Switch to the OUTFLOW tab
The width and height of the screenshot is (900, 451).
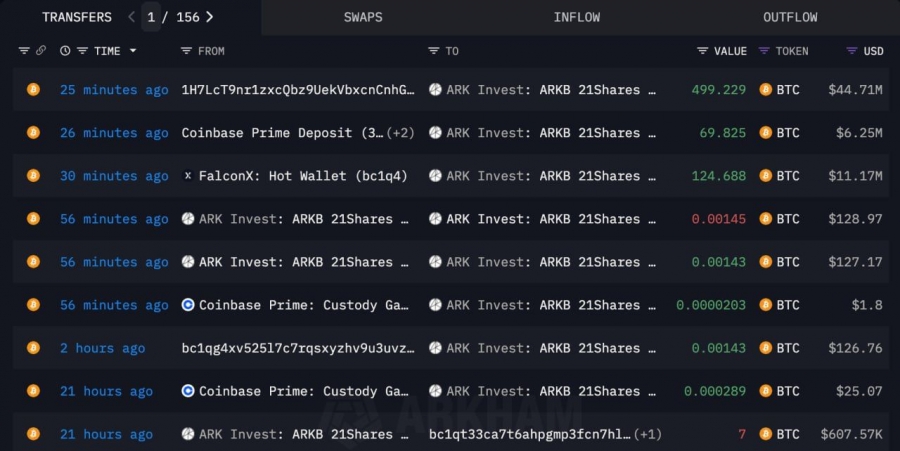point(790,17)
